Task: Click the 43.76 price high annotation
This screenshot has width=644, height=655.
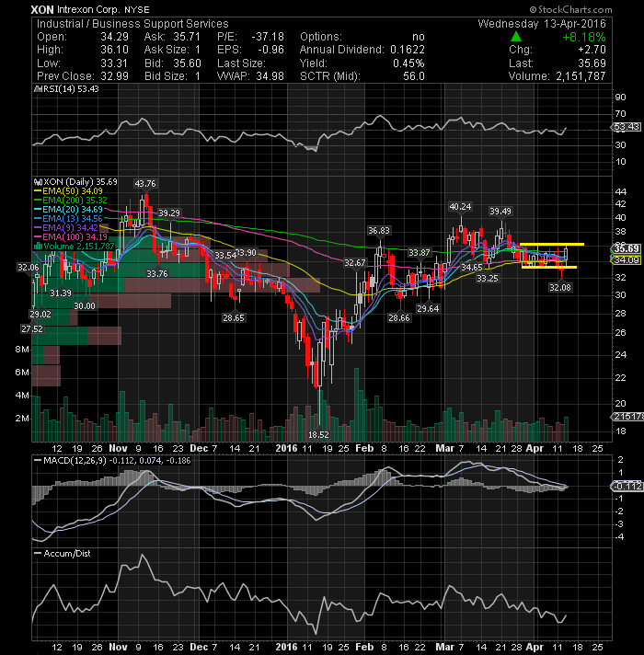Action: (x=145, y=183)
